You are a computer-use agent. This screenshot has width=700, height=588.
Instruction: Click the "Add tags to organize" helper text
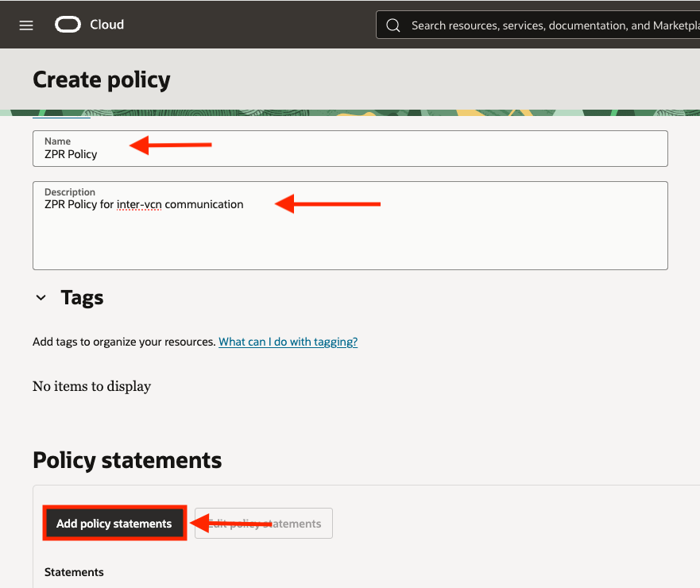[124, 342]
